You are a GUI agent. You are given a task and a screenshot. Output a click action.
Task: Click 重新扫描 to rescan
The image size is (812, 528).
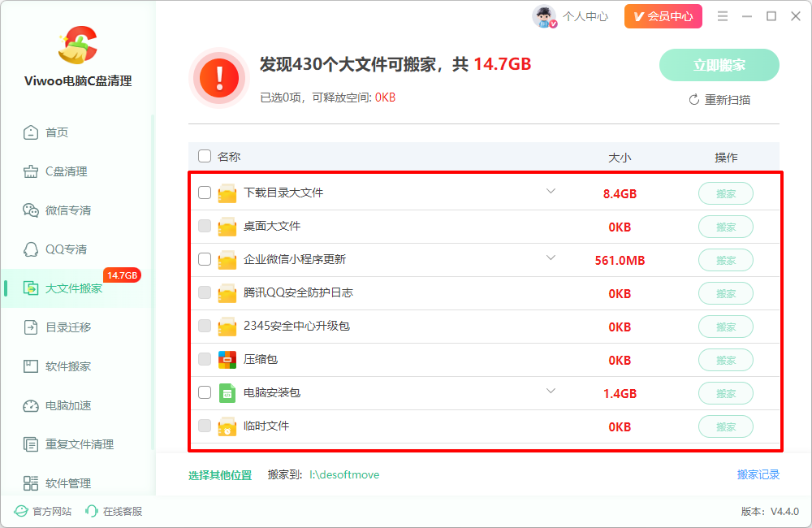click(x=719, y=99)
